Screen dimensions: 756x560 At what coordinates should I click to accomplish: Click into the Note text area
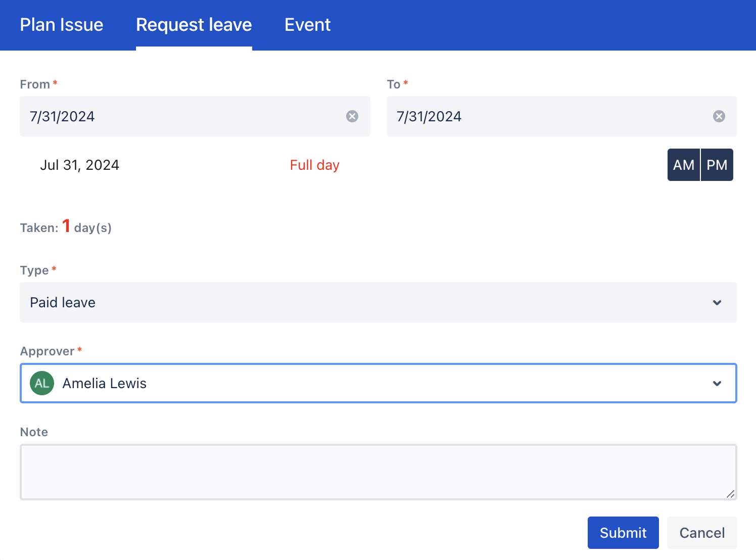click(x=374, y=472)
